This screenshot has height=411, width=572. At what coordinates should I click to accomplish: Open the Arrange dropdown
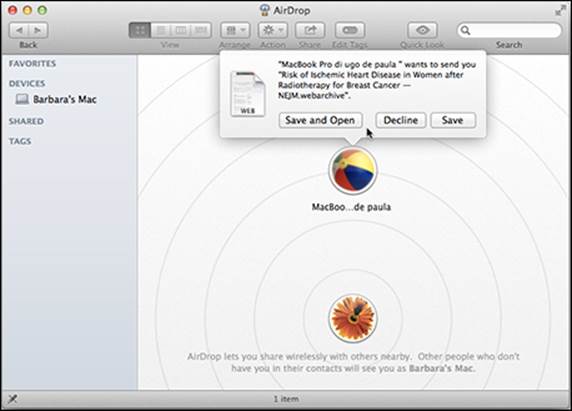235,30
